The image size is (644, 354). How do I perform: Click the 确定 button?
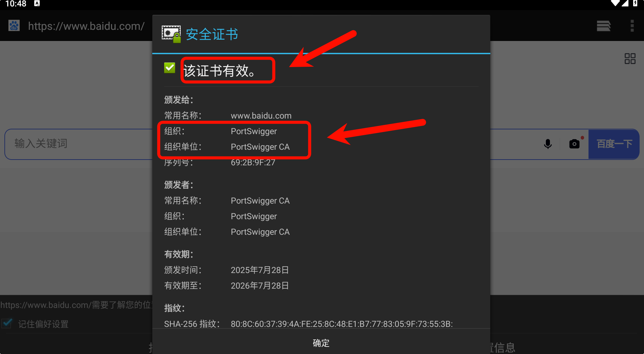click(321, 343)
